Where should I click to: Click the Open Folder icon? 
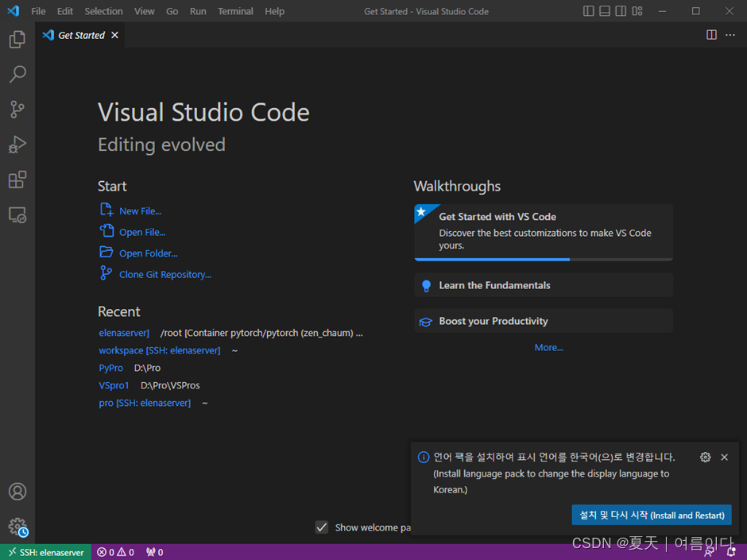tap(106, 252)
